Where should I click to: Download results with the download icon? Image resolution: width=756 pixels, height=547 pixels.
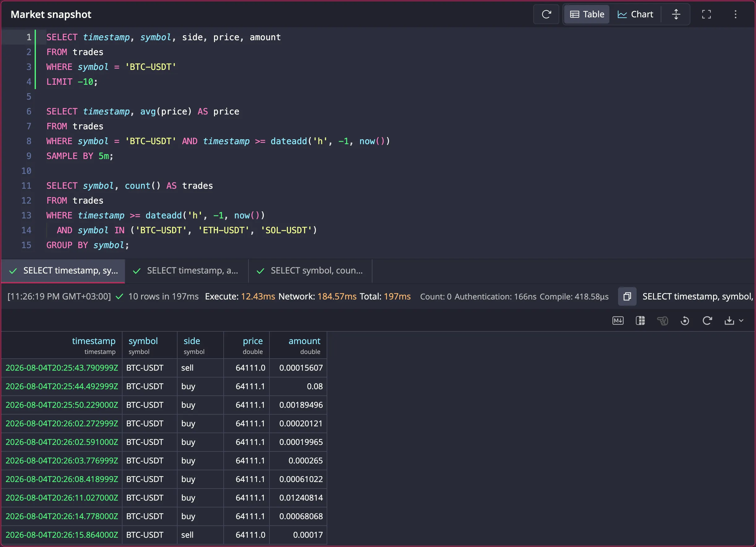729,321
